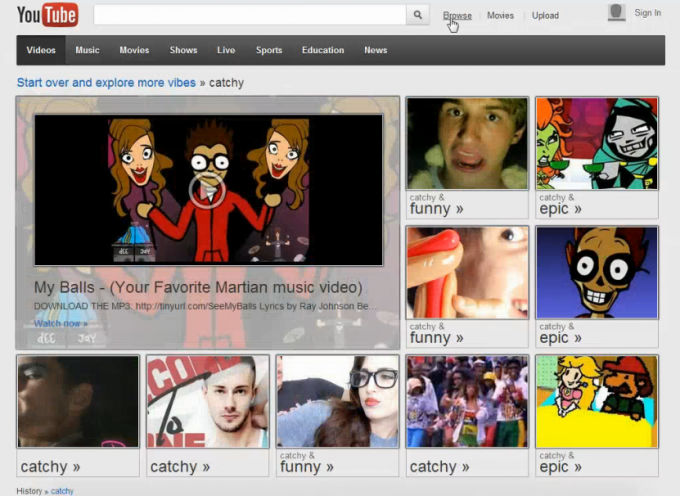Open the Browse link in header

tap(457, 15)
